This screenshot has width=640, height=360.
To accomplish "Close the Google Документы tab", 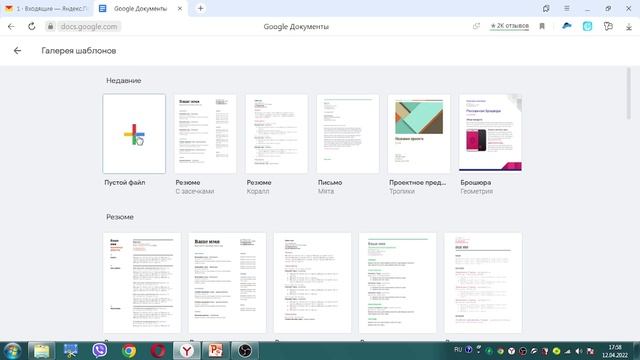I will 180,9.
